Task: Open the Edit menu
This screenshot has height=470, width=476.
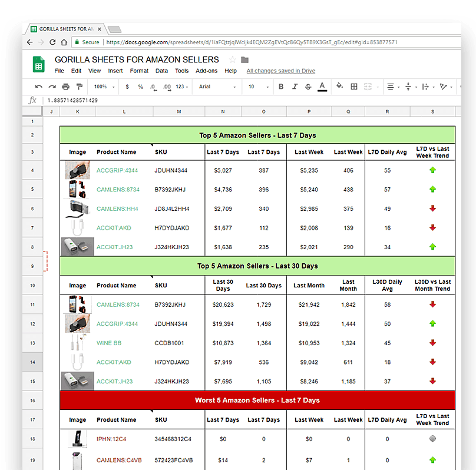Action: (76, 71)
